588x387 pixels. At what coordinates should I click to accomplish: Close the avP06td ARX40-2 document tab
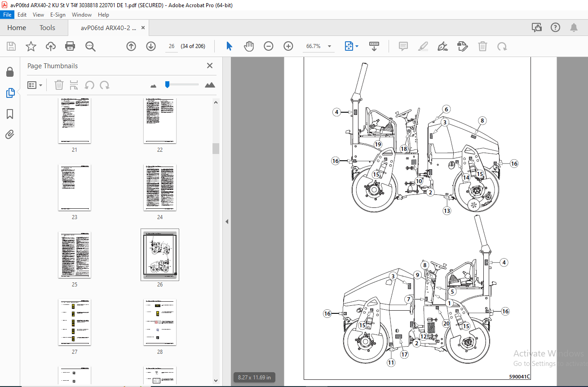point(143,28)
